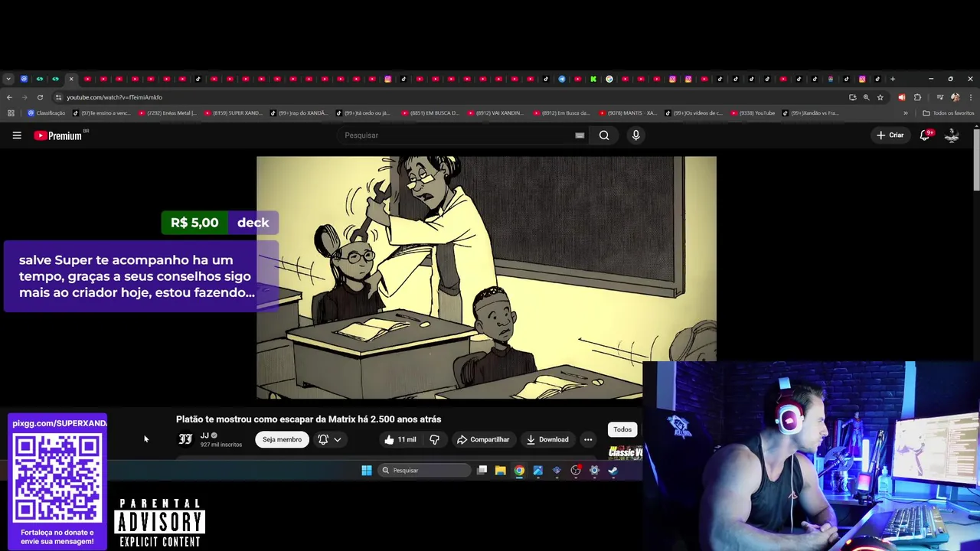This screenshot has width=980, height=551.
Task: Click the Windows Start button in taskbar
Action: (x=367, y=471)
